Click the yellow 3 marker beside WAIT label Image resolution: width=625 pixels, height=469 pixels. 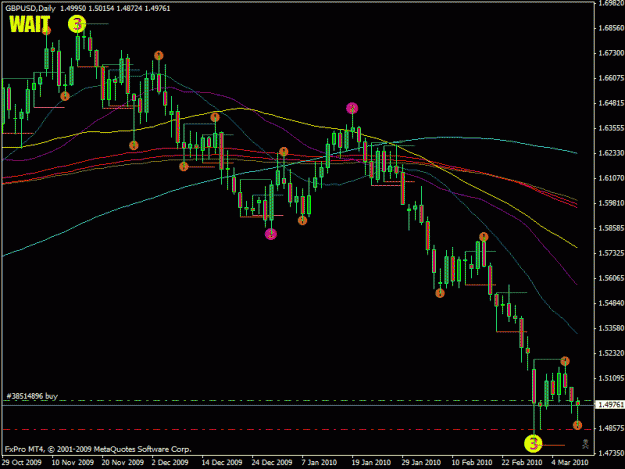click(x=77, y=24)
